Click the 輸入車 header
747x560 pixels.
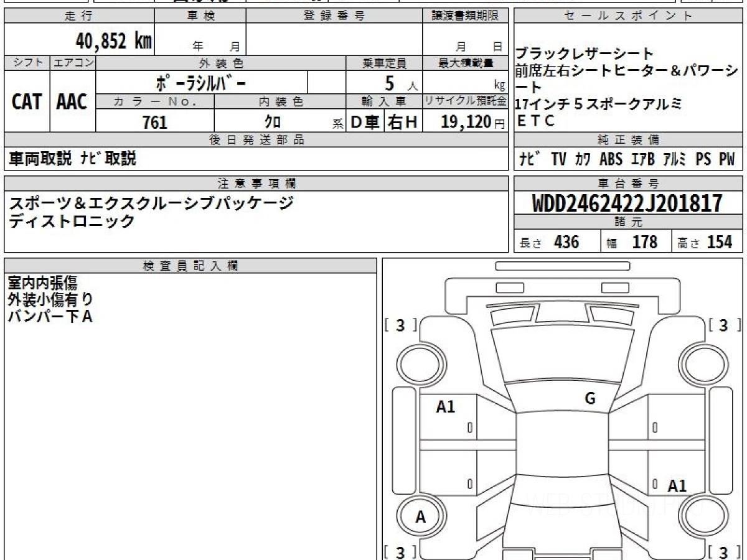(384, 101)
